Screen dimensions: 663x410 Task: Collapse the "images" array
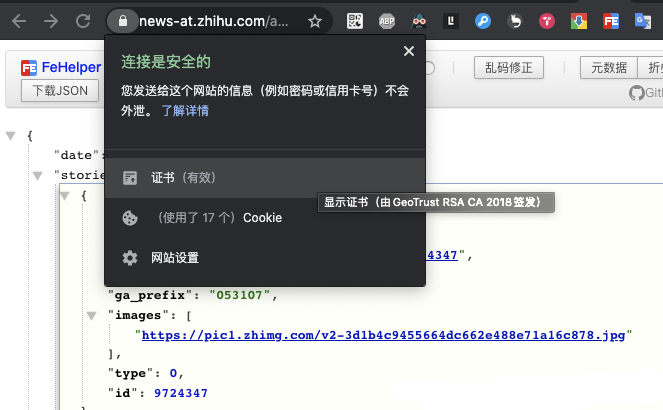point(92,315)
